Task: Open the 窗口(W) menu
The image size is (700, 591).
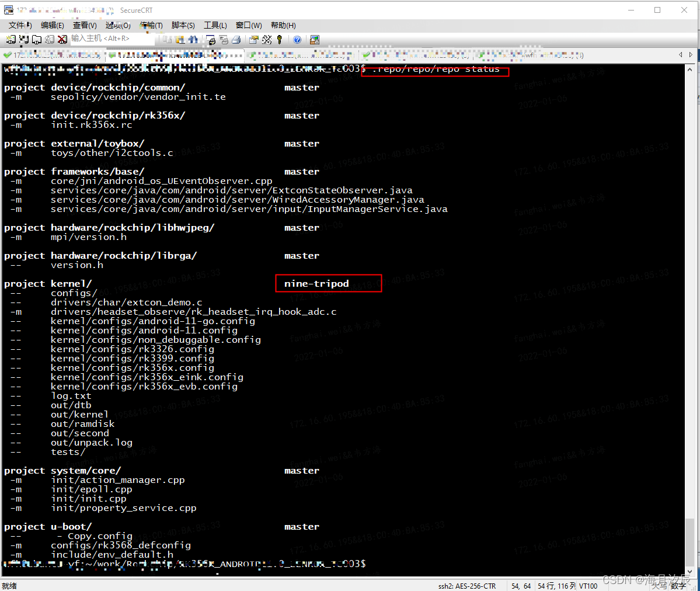Action: [x=249, y=26]
